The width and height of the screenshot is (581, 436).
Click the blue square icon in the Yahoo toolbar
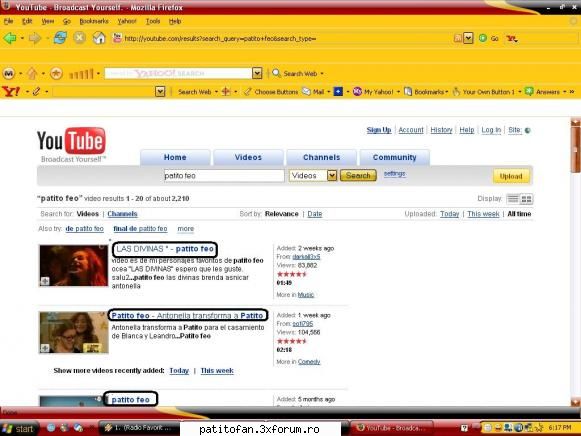(x=338, y=91)
